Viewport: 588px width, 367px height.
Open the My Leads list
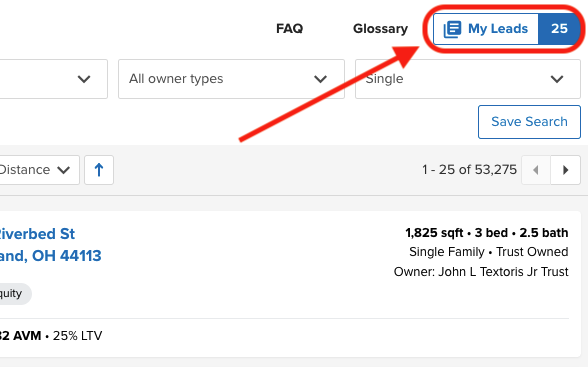[486, 29]
